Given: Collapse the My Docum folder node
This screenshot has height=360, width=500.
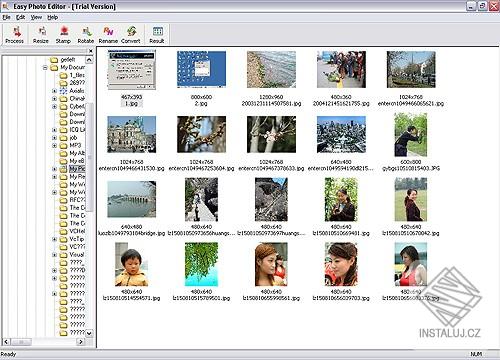Looking at the screenshot, I should point(45,68).
